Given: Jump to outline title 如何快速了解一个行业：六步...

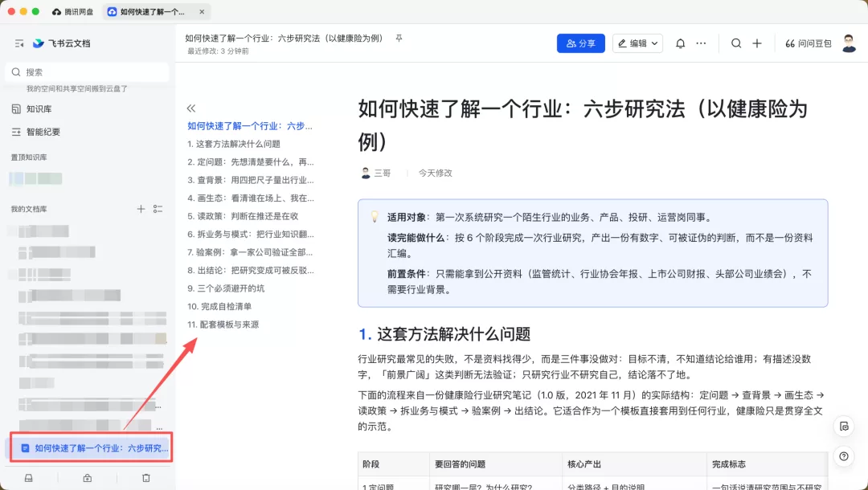Looking at the screenshot, I should (250, 125).
